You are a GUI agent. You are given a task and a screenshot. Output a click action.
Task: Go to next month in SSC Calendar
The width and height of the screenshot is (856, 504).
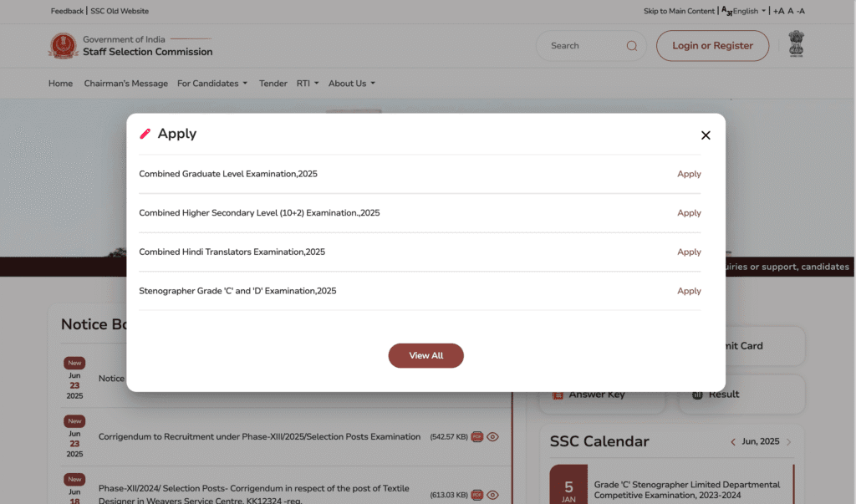(788, 442)
